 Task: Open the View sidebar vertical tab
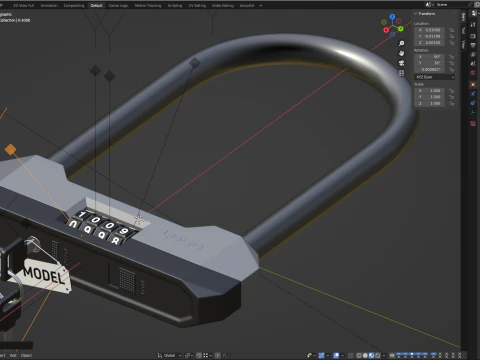[463, 44]
